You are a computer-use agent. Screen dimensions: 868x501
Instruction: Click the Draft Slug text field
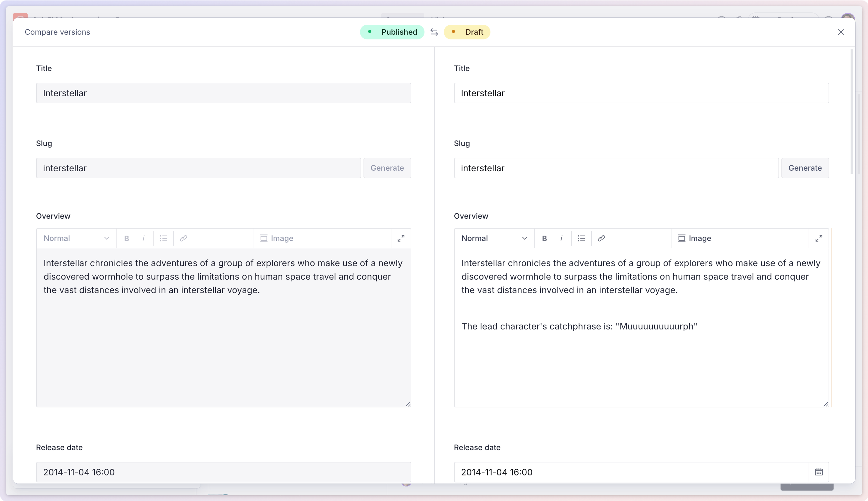616,168
